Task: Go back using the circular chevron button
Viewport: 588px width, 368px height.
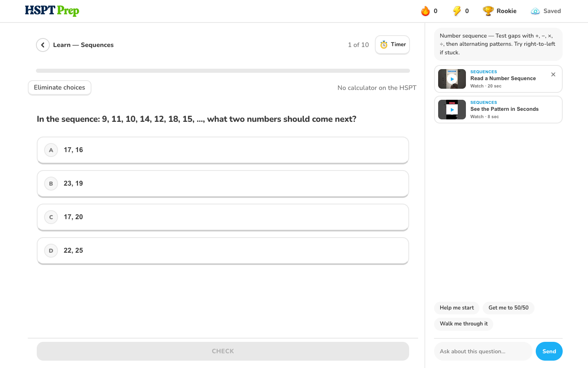Action: (43, 45)
